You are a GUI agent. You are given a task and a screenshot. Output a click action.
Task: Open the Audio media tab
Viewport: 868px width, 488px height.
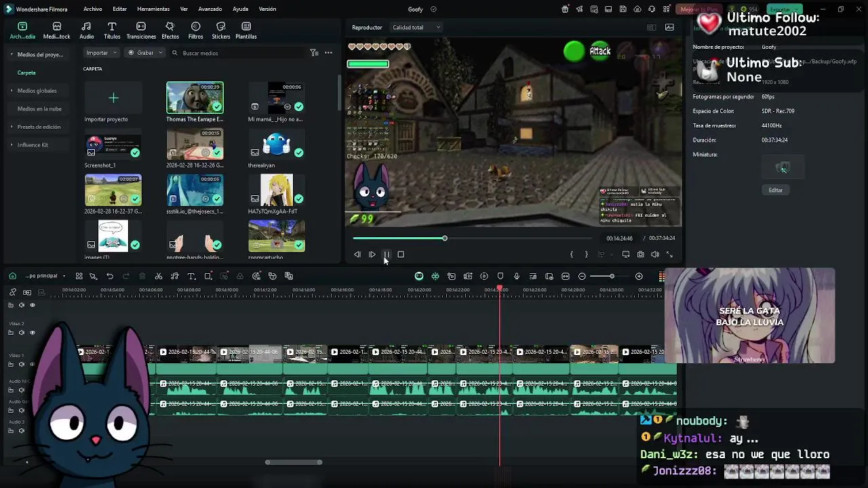pyautogui.click(x=86, y=30)
